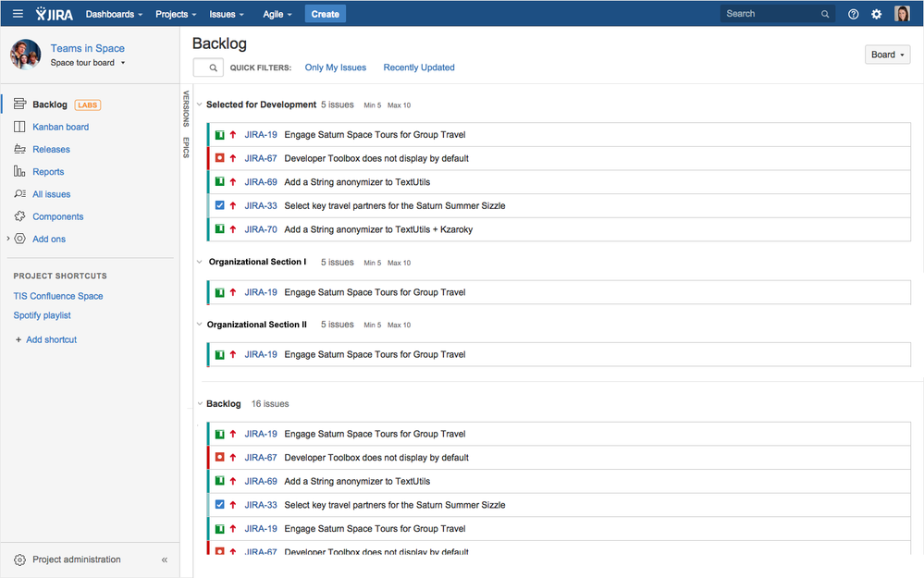Screen dimensions: 924x578
Task: Click the All issues search icon
Action: click(x=19, y=194)
